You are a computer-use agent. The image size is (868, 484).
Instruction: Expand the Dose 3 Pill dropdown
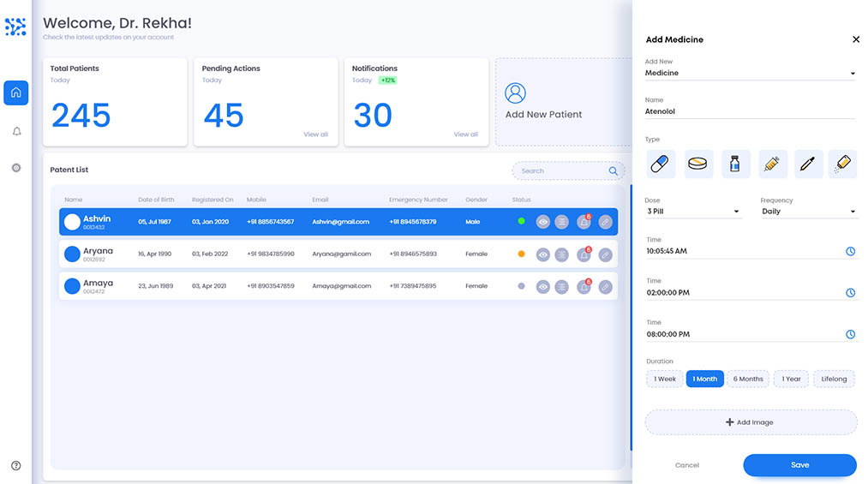pos(693,212)
